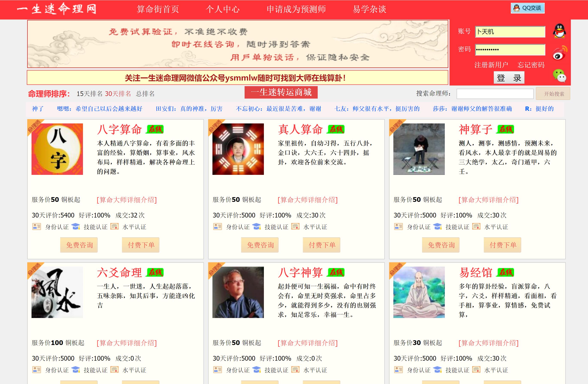
Task: Click 神算子 level certification icon
Action: [476, 226]
